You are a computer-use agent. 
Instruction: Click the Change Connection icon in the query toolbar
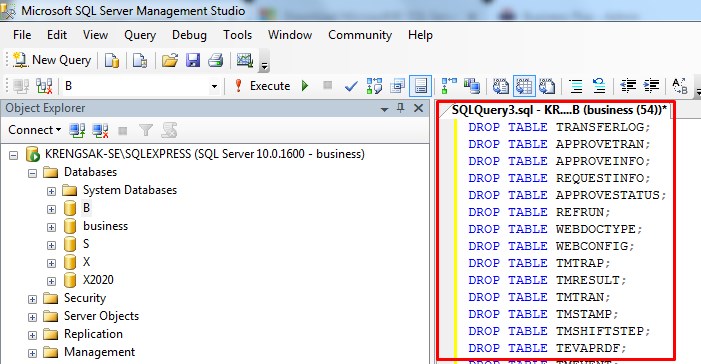pyautogui.click(x=44, y=86)
